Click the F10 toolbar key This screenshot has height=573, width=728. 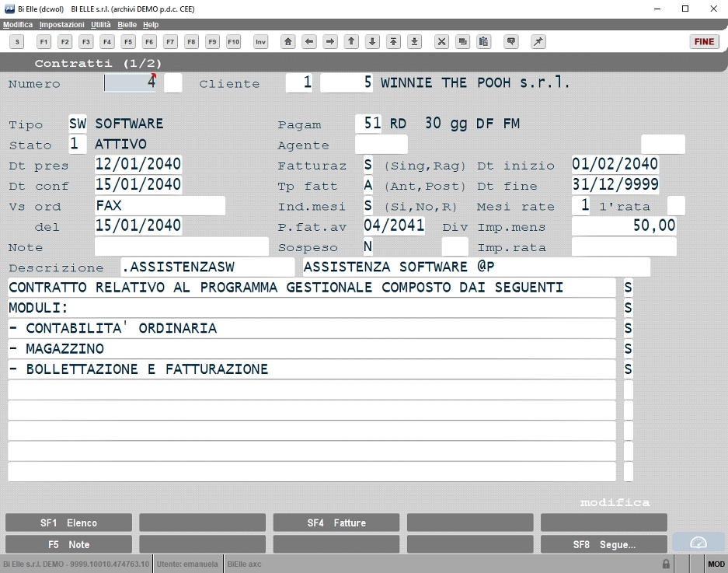coord(234,42)
